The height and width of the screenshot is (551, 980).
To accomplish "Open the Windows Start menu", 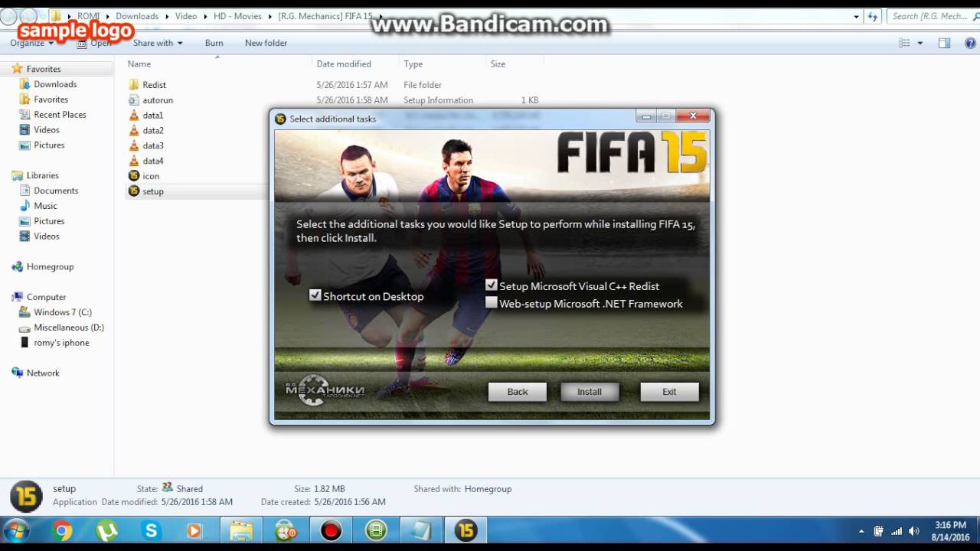I will [17, 530].
